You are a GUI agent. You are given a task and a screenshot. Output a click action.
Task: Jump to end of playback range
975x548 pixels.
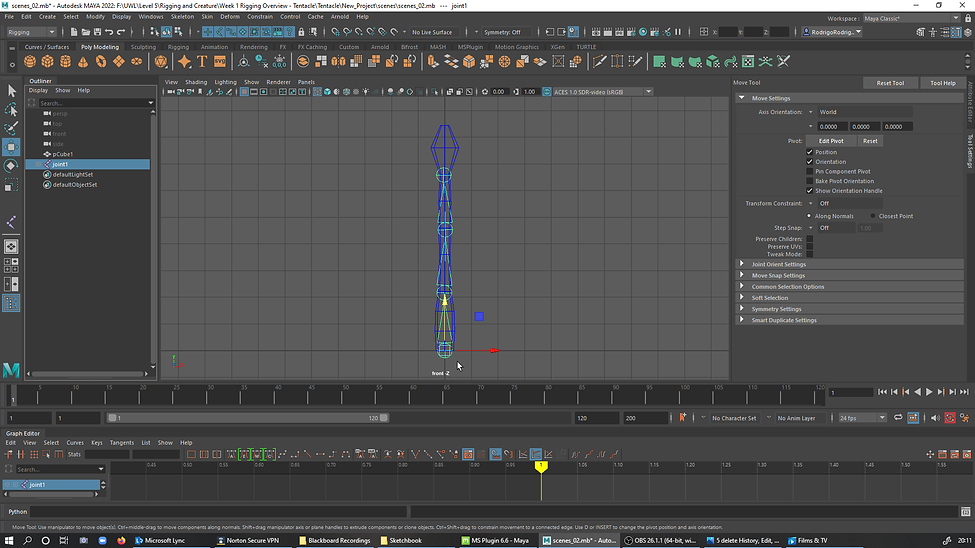(964, 392)
